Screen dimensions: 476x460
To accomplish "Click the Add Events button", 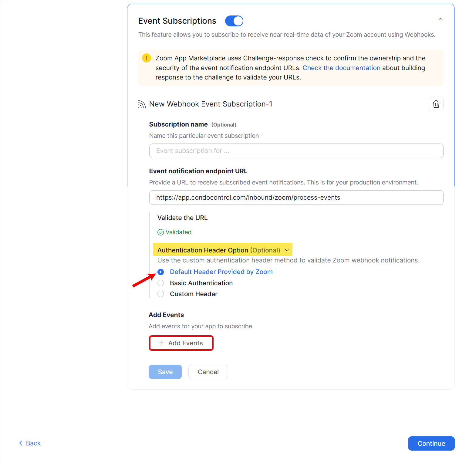I will [x=181, y=343].
